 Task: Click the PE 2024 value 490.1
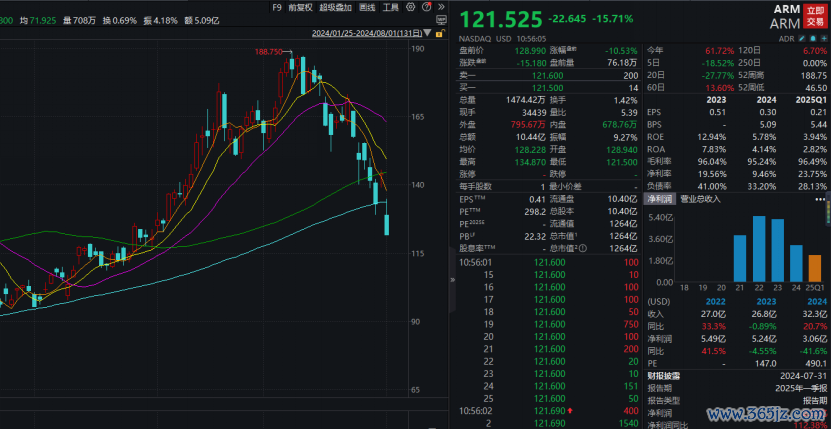pos(816,364)
